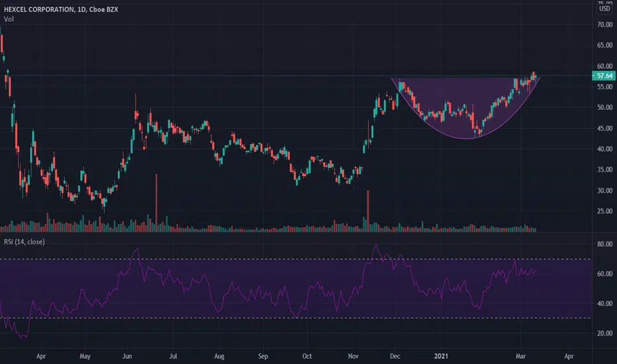Viewport: 617px width, 364px height.
Task: Click the RSI 60.00 scale label
Action: pos(605,273)
